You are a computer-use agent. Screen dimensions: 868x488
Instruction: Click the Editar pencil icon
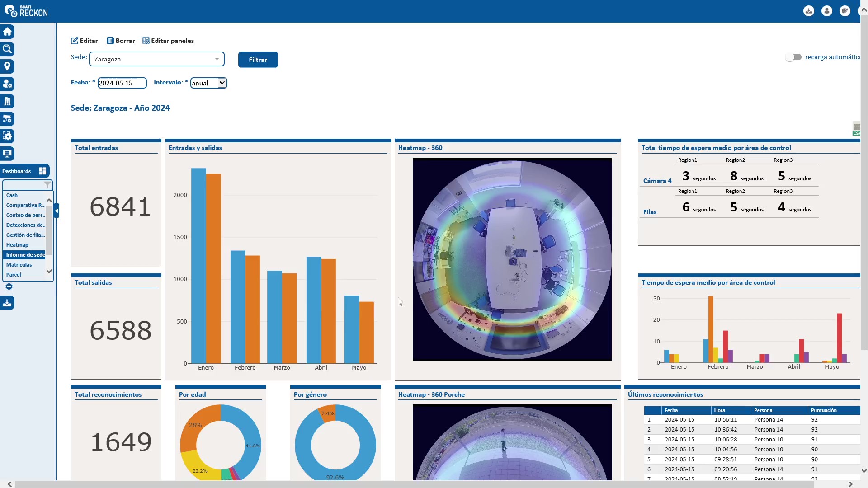click(x=75, y=41)
